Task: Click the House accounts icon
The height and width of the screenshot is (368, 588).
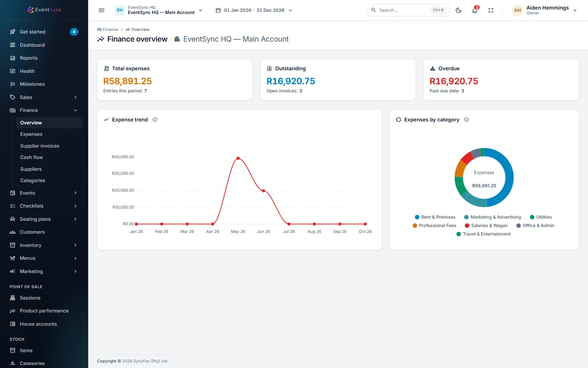Action: [12, 324]
